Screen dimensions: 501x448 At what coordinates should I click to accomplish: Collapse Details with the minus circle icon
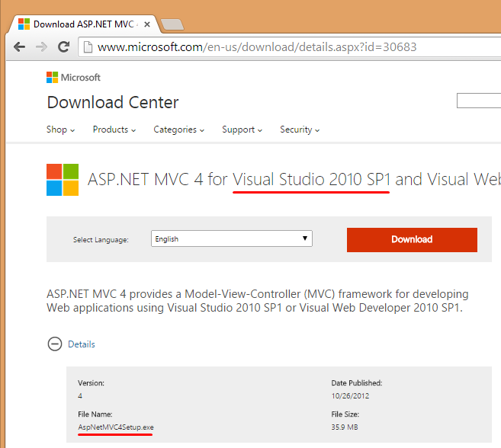tap(55, 344)
